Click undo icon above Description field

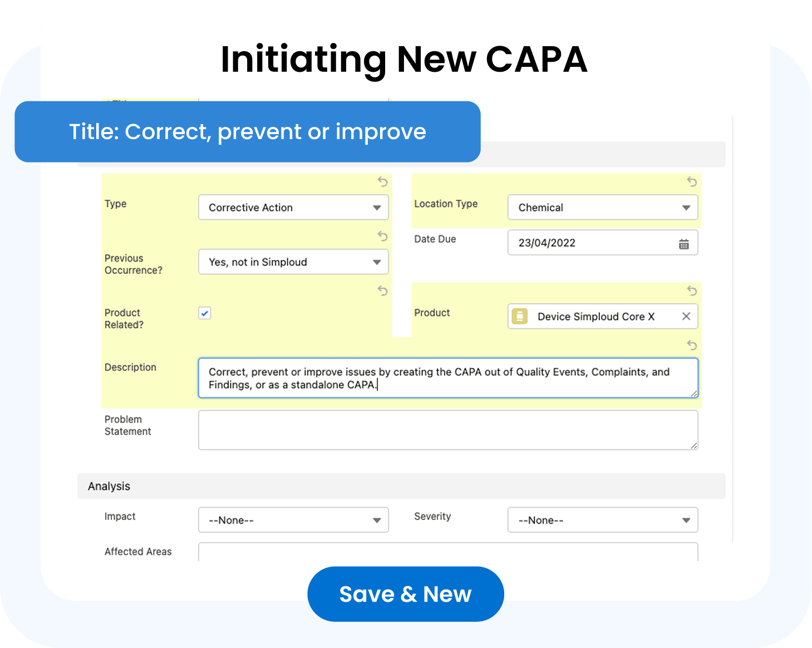tap(692, 345)
